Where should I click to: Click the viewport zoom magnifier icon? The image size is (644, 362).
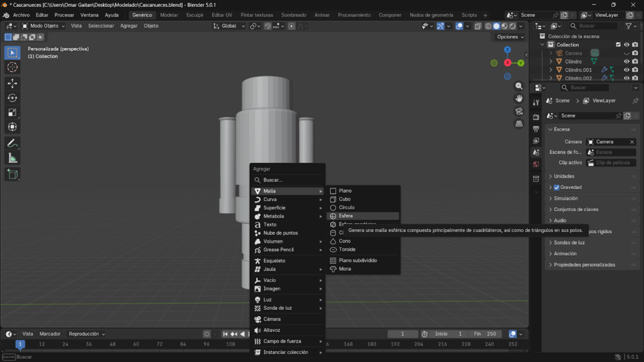519,86
